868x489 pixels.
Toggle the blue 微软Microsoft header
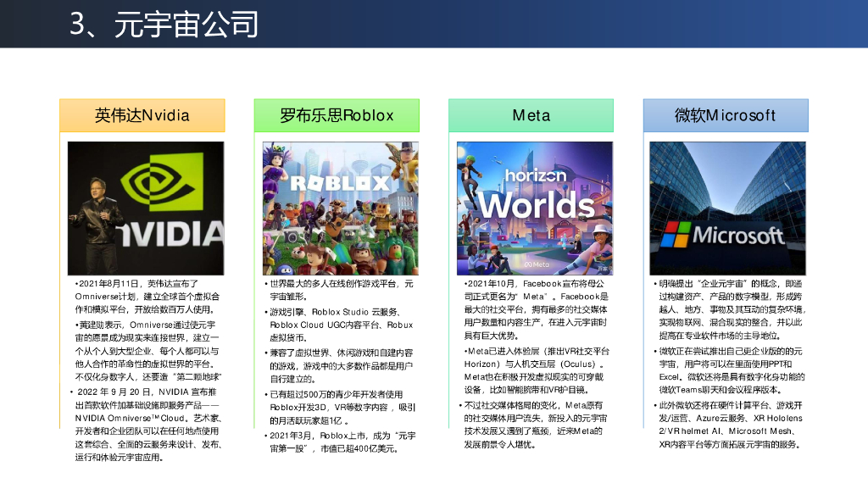tap(726, 115)
